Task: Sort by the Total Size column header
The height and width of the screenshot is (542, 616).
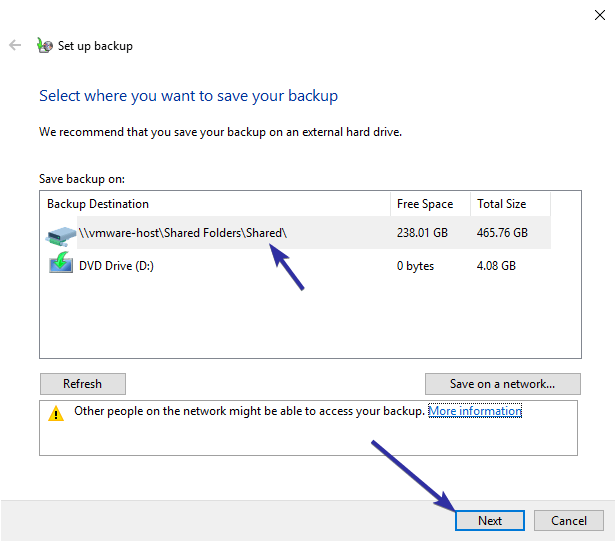Action: tap(501, 204)
